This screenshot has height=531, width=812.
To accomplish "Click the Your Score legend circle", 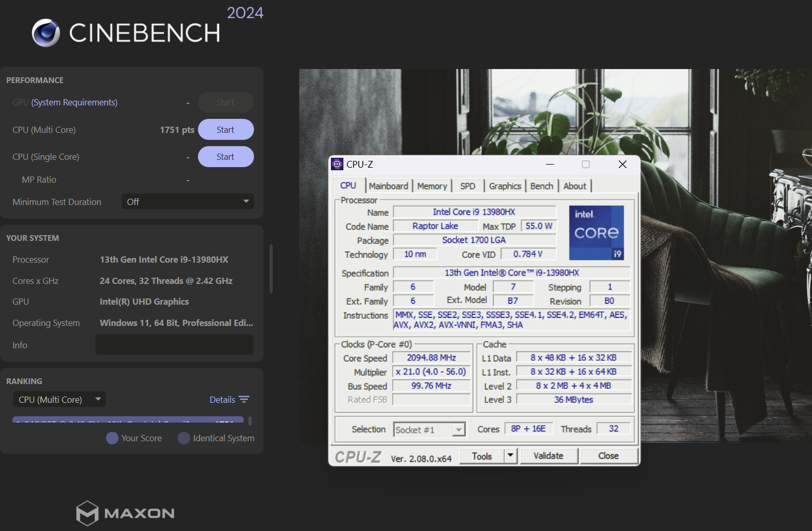I will pos(112,438).
